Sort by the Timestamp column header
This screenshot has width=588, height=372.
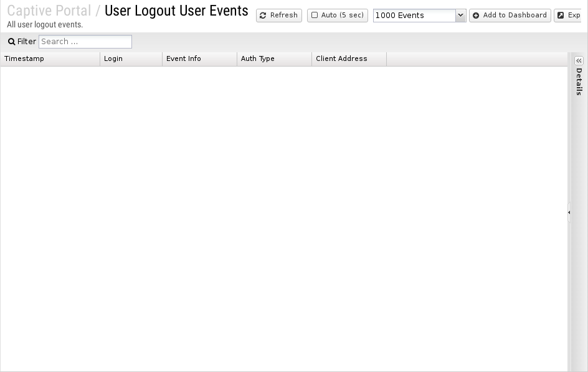coord(50,59)
